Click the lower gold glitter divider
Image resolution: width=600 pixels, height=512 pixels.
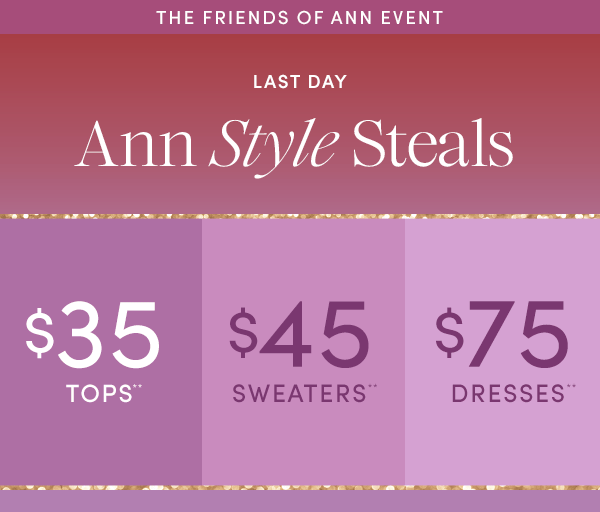pyautogui.click(x=300, y=488)
